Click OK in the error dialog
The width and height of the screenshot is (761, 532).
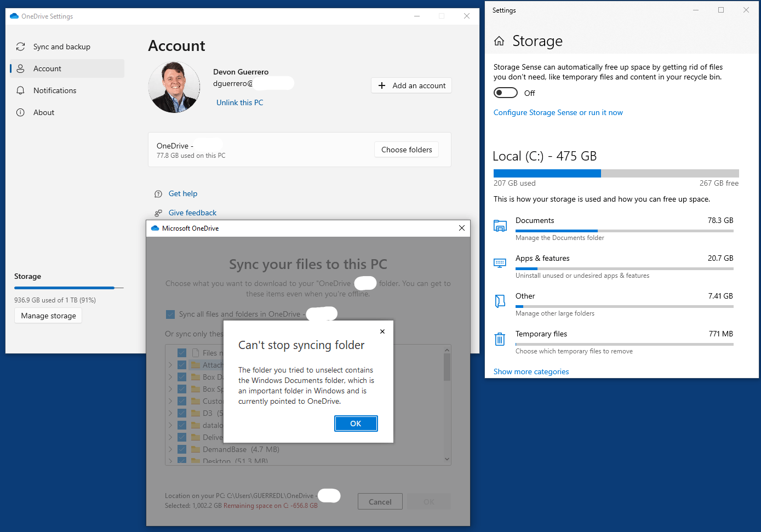point(356,424)
